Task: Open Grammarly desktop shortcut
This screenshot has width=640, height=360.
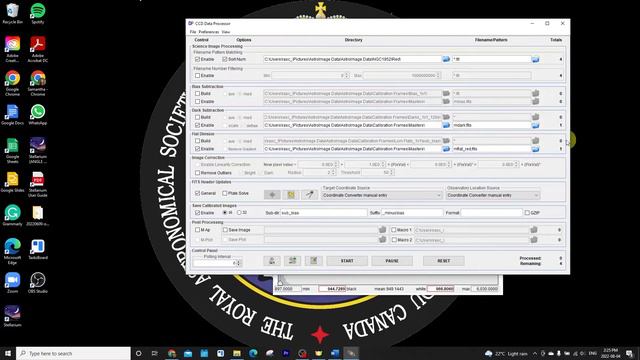Action: (x=12, y=216)
